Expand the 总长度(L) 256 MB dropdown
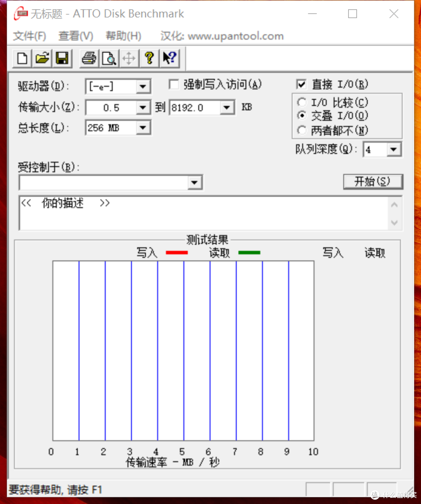Image resolution: width=421 pixels, height=504 pixels. pos(143,127)
